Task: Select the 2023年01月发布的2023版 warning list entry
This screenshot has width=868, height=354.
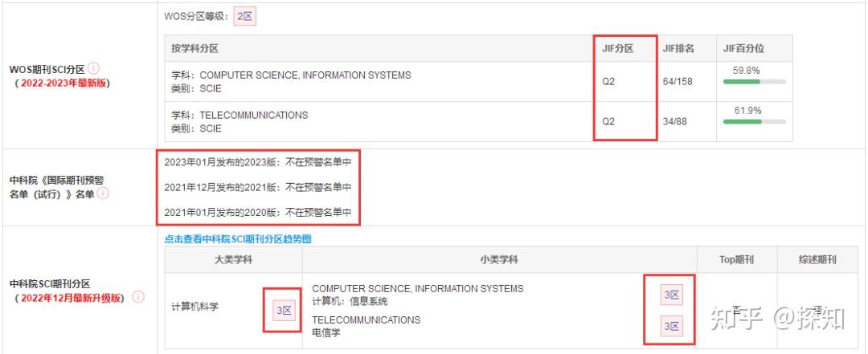Action: 257,162
